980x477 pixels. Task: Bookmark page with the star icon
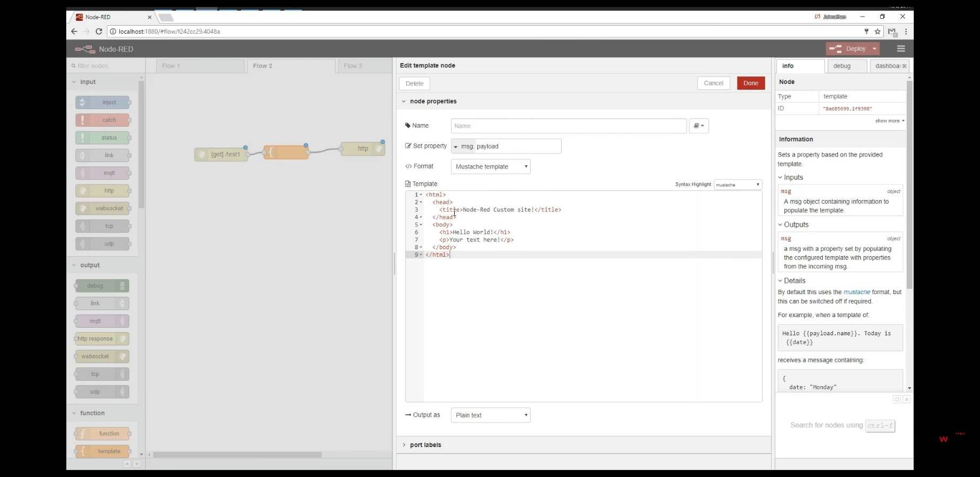(877, 32)
